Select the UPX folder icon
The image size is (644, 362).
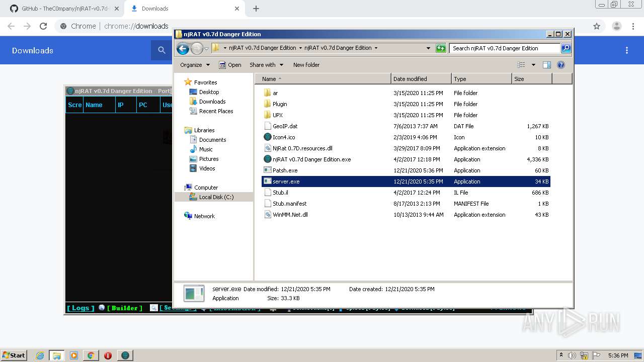coord(267,115)
